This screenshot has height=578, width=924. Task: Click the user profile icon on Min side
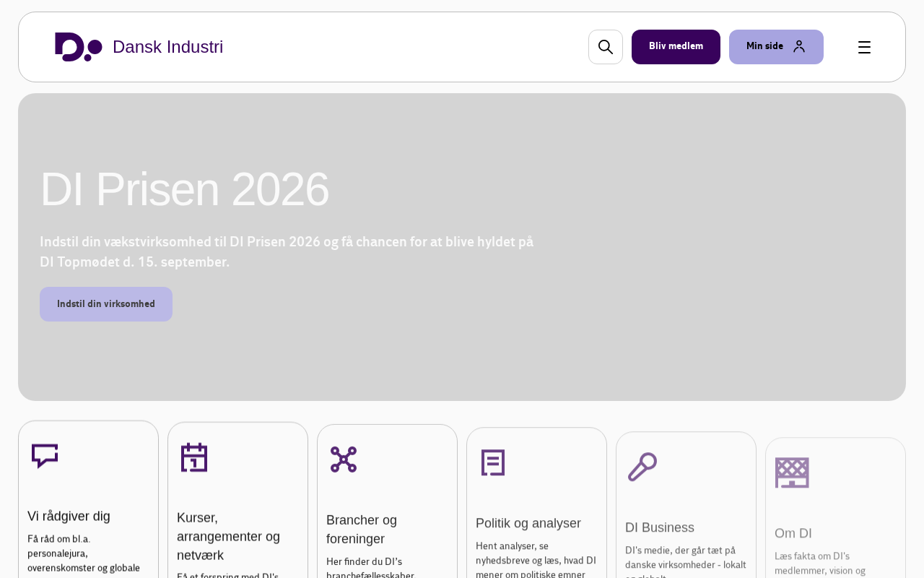[799, 46]
